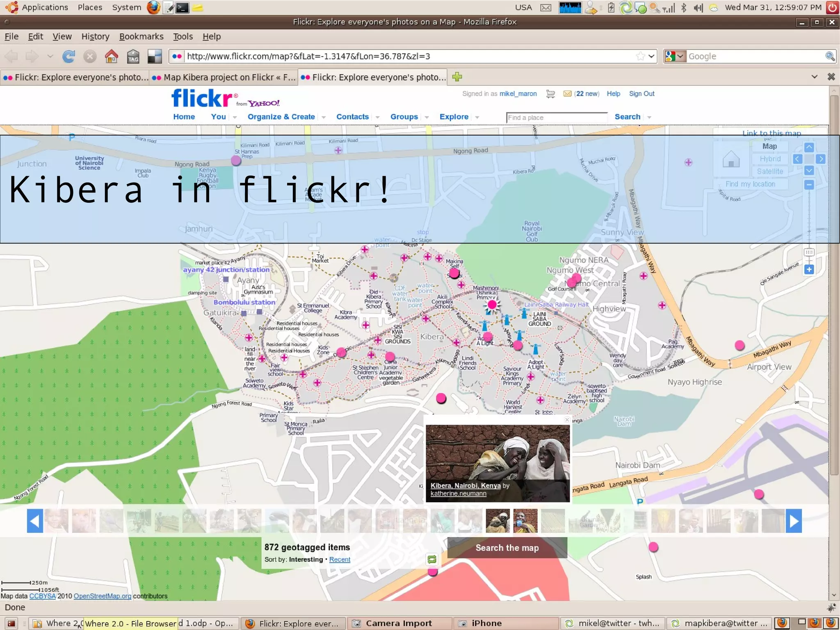Pan the map left with the arrow
The image size is (840, 630).
[x=797, y=159]
